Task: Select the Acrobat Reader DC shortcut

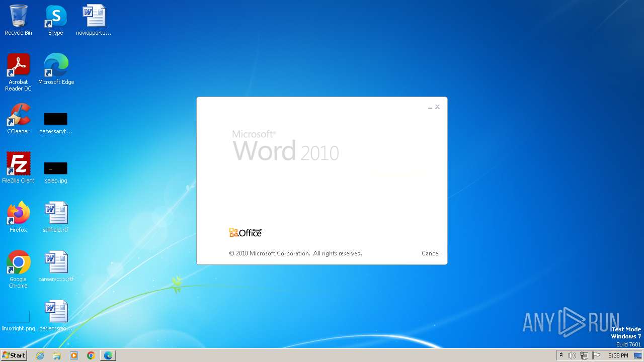Action: coord(18,72)
